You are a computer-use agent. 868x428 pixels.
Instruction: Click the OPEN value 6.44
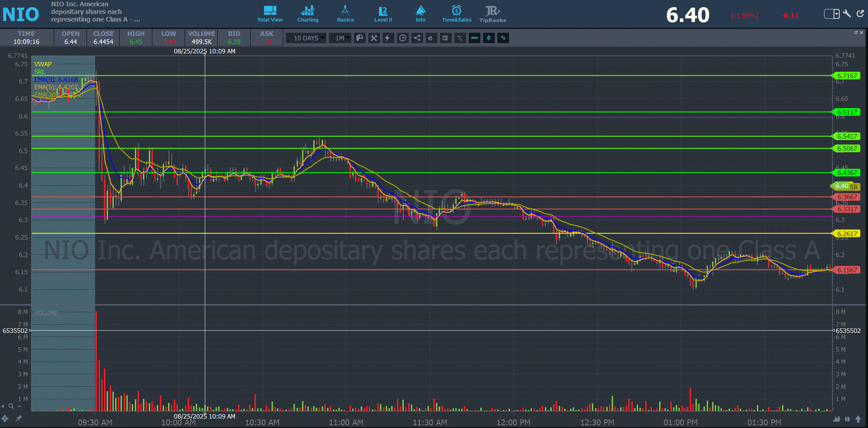(x=71, y=42)
